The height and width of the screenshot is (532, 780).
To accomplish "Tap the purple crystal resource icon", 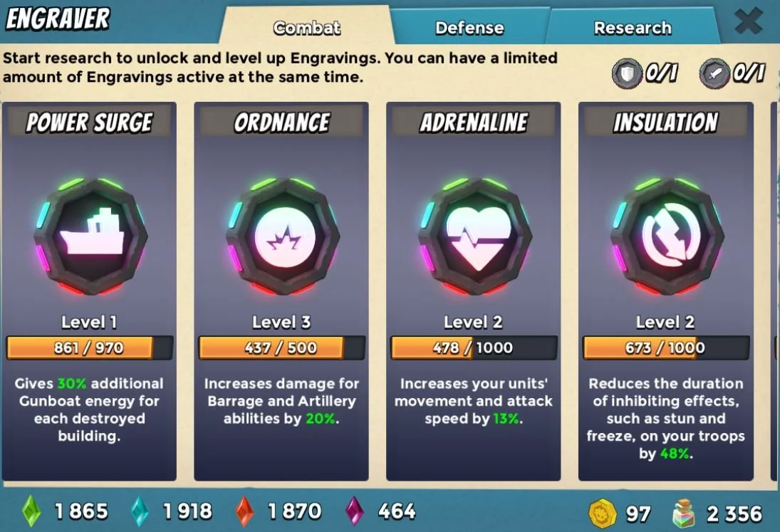I will tap(354, 511).
